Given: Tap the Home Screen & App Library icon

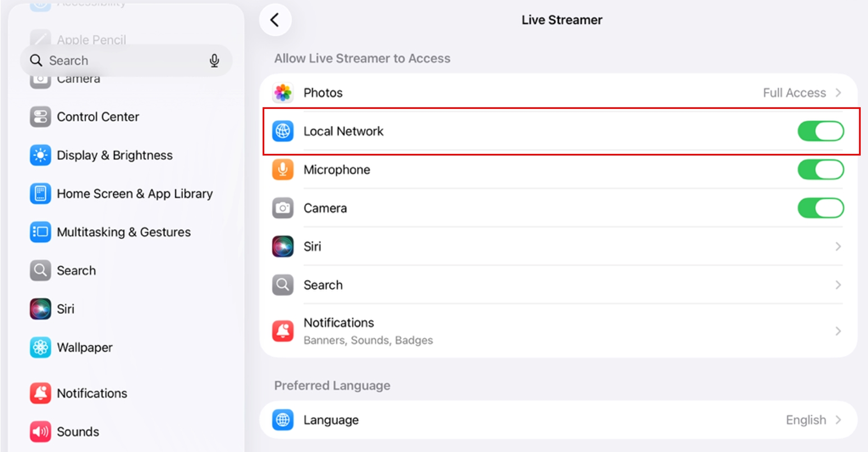Looking at the screenshot, I should pos(40,194).
